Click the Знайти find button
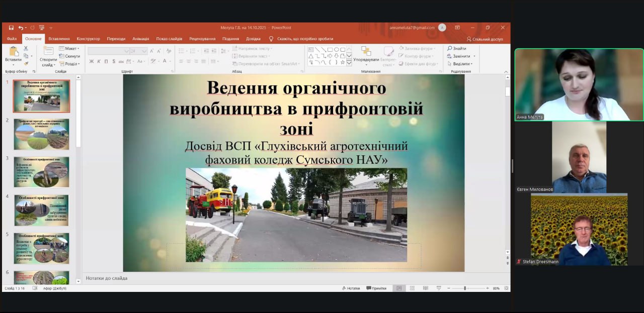Screen dimensions: 644x313 point(457,49)
